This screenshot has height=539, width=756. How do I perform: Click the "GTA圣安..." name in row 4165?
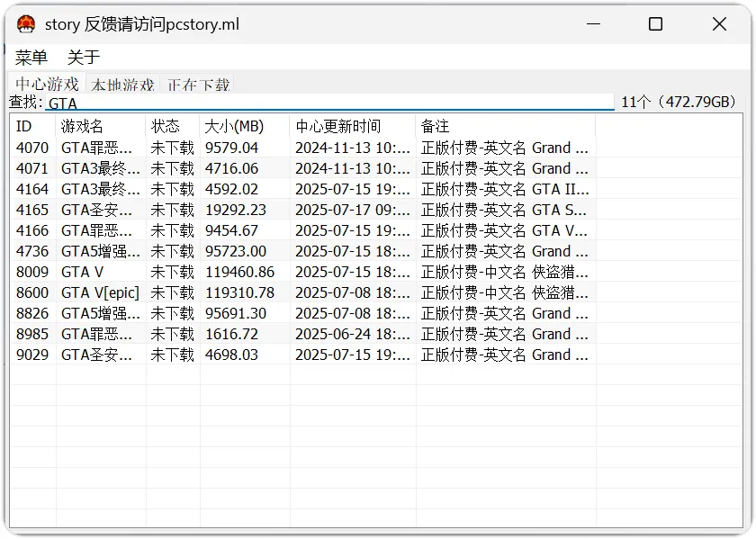96,210
